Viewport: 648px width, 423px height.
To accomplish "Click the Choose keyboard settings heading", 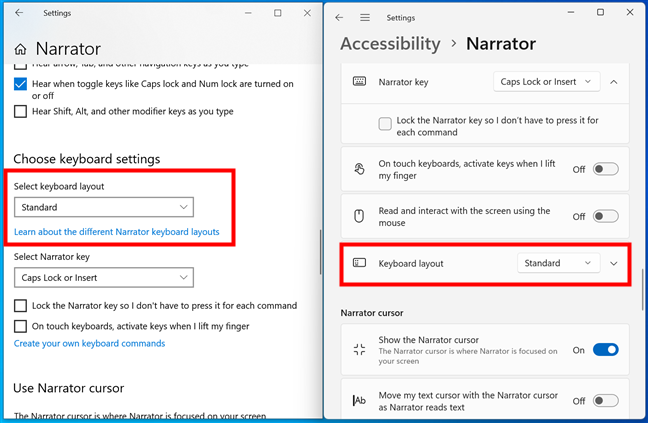I will (x=87, y=159).
